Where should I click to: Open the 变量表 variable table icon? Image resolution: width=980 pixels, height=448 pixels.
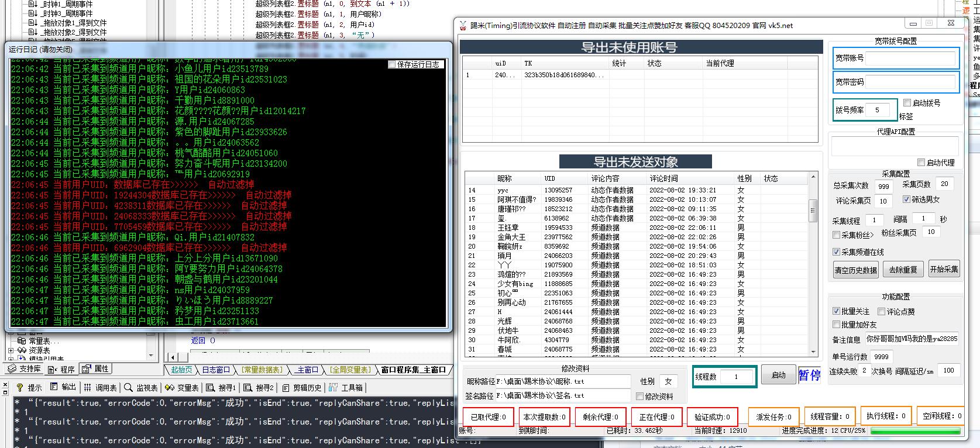[x=170, y=388]
